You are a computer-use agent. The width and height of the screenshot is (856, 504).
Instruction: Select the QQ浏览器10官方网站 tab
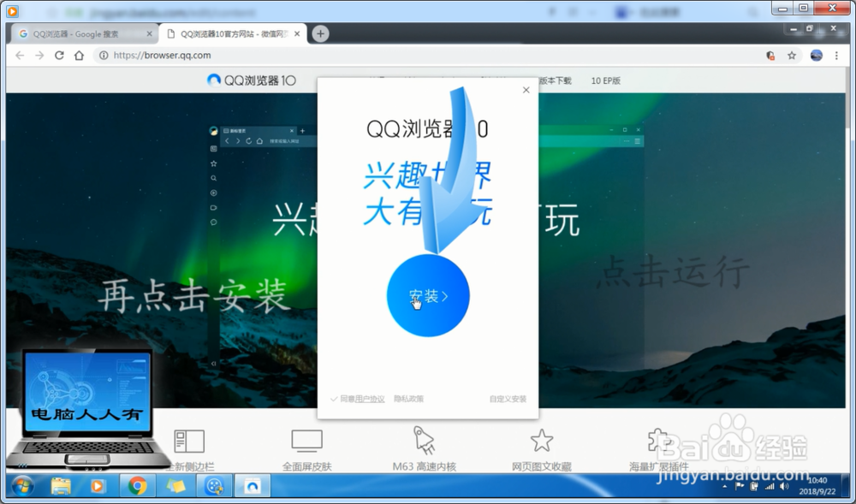click(233, 34)
